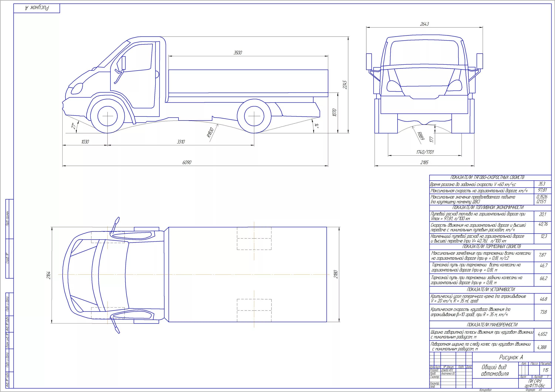Click the 6090 overall length dimension

click(x=187, y=163)
